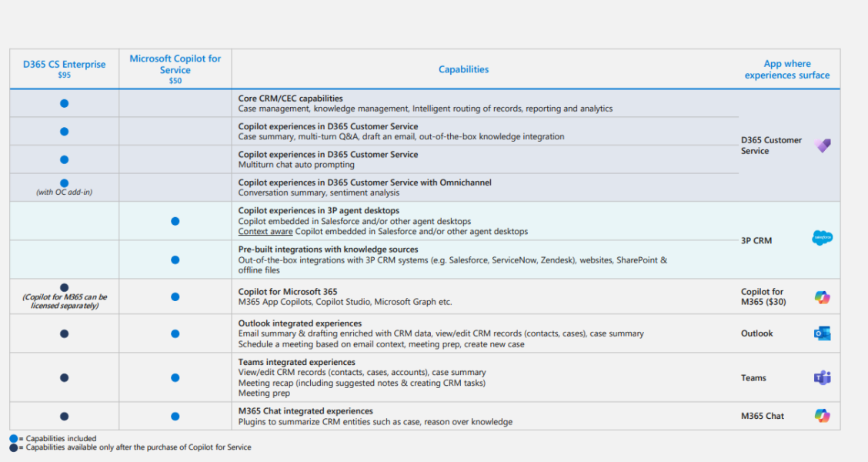Click the Salesforce cloud logo
This screenshot has width=868, height=462.
(822, 238)
